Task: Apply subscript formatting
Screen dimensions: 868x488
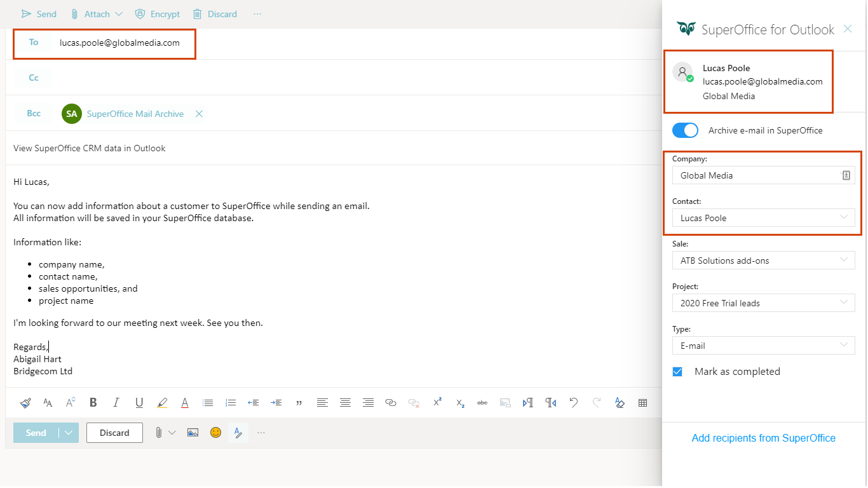Action: point(460,403)
